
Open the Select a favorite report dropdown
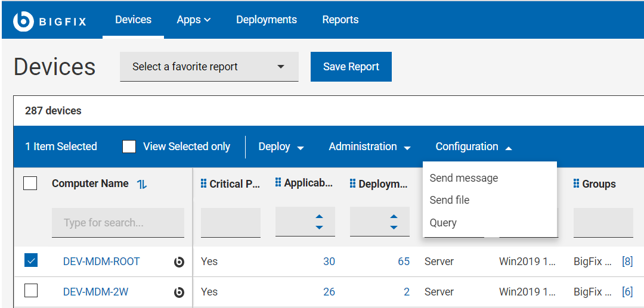(209, 67)
